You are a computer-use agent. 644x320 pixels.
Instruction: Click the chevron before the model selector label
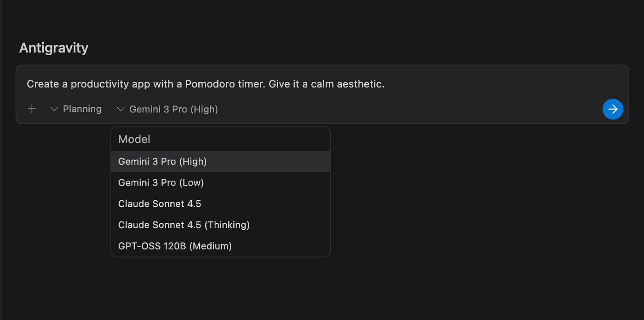tap(121, 109)
